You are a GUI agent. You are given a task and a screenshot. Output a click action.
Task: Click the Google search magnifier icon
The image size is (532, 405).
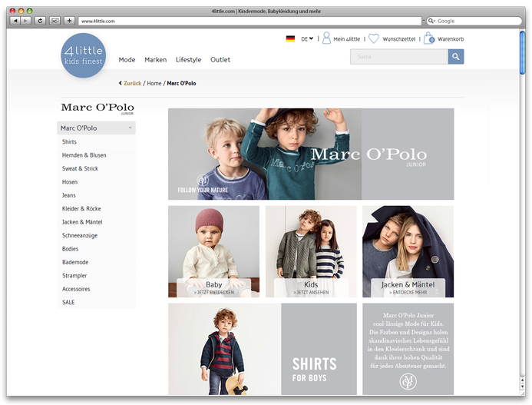[431, 21]
